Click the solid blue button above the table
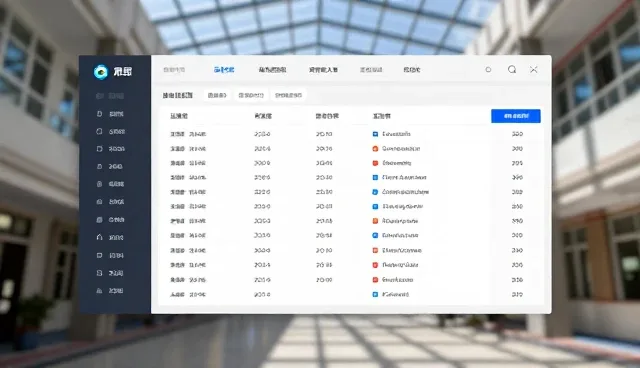Screen dimensions: 640x368 point(516,116)
